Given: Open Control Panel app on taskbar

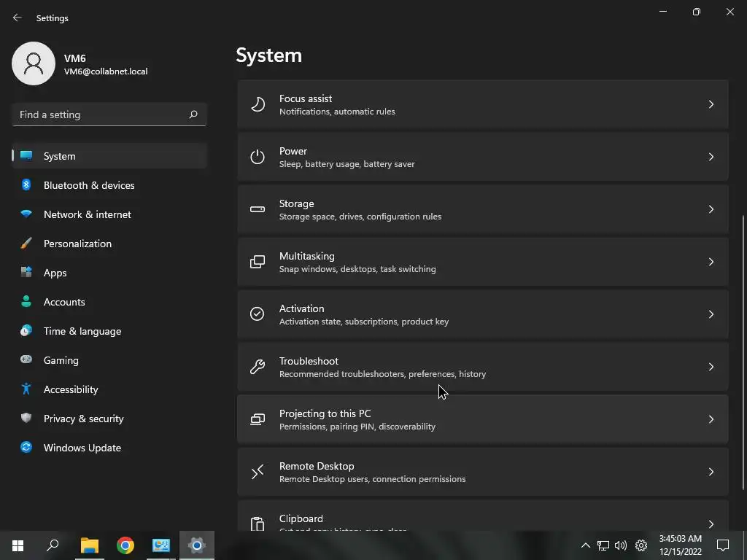Looking at the screenshot, I should point(161,545).
